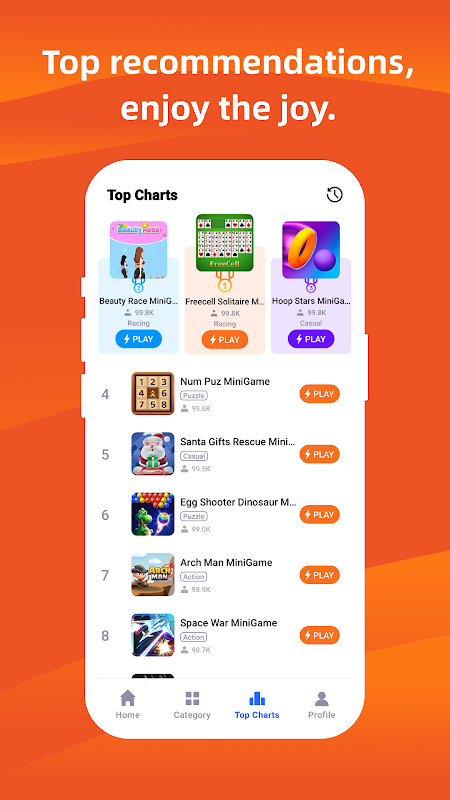Switch to the Top Charts tab
Image resolution: width=450 pixels, height=800 pixels.
click(x=257, y=704)
